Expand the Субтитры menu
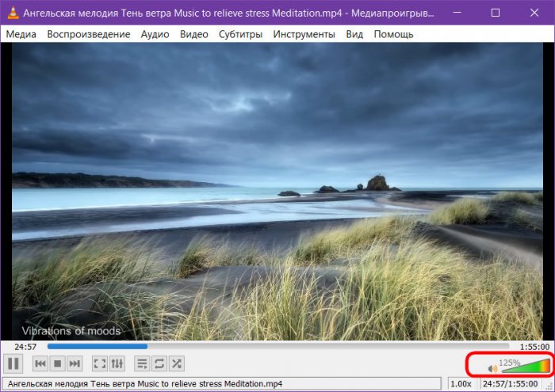Viewport: 555px width, 392px height. 241,34
